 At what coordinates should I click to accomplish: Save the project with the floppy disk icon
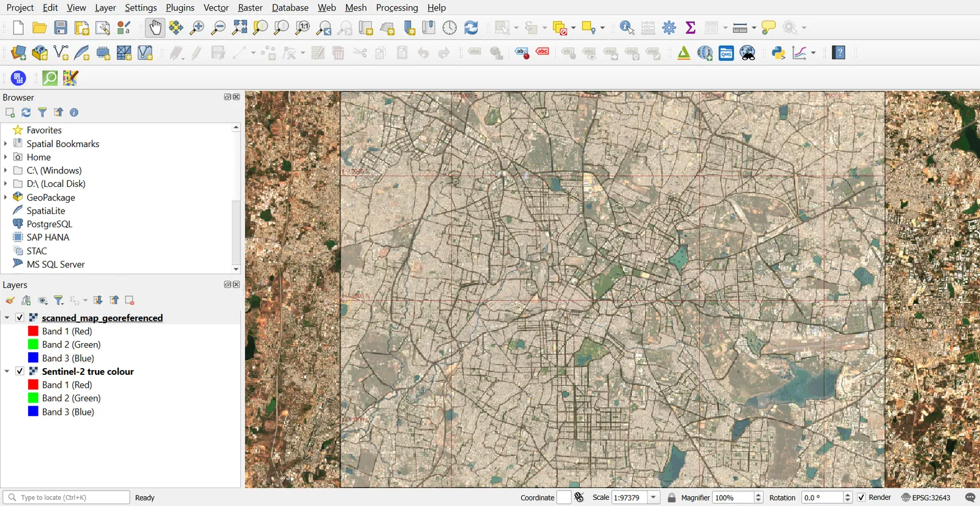click(x=61, y=28)
